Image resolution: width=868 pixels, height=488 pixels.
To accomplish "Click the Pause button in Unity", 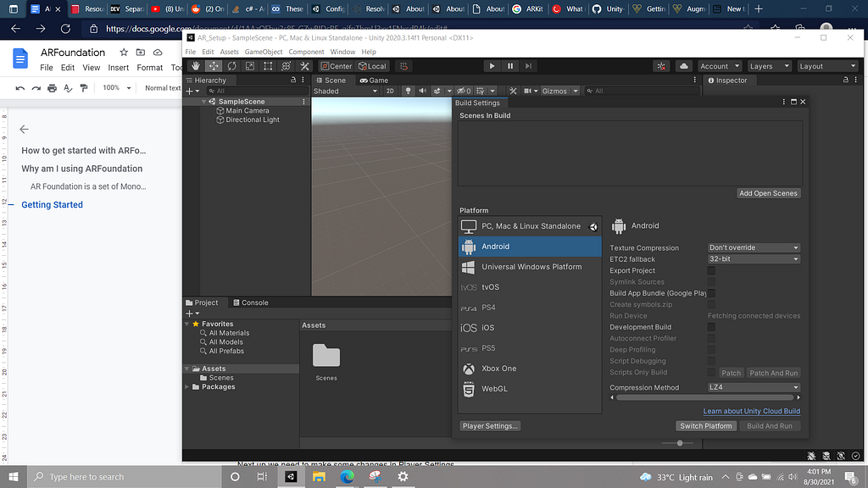I will pyautogui.click(x=509, y=66).
